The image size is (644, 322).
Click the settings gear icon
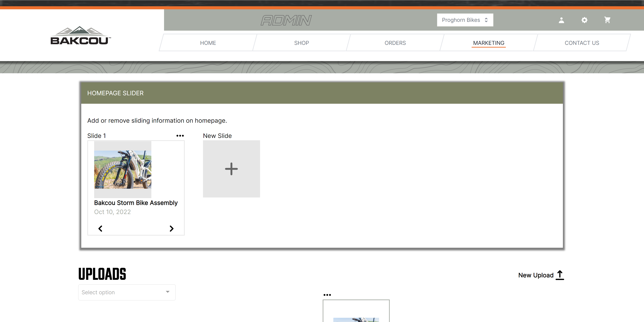tap(584, 20)
